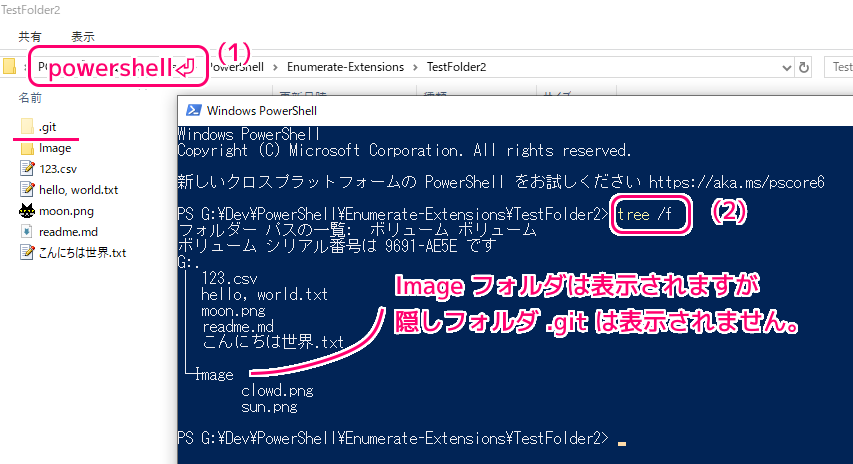Expand chevron after Enumerate-Extensions breadcrumb
This screenshot has width=853, height=464.
413,67
